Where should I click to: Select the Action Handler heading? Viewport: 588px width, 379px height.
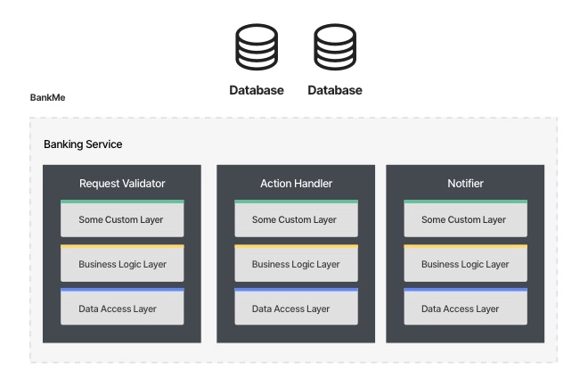(297, 184)
